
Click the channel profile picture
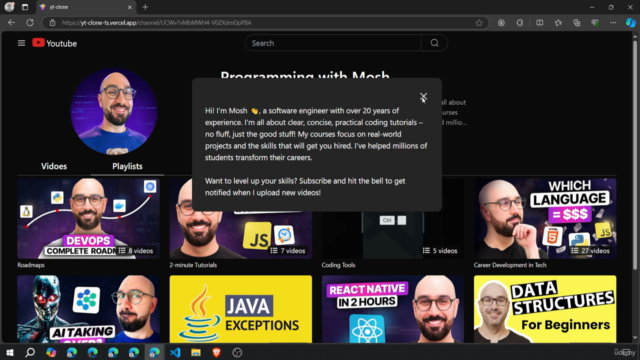click(114, 111)
